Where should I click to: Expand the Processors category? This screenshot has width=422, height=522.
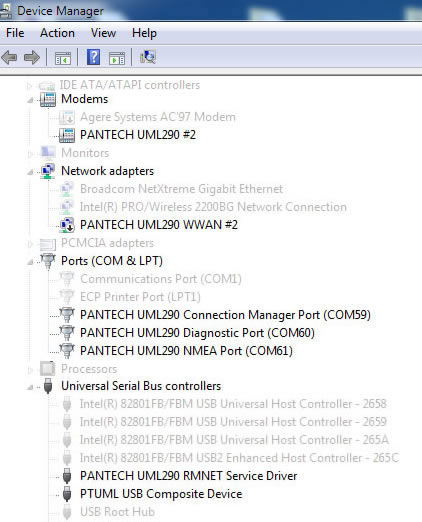point(30,370)
